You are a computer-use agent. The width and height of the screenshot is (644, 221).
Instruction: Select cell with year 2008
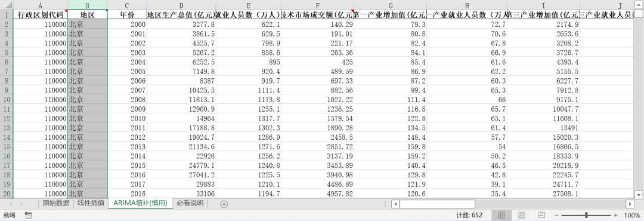click(127, 99)
